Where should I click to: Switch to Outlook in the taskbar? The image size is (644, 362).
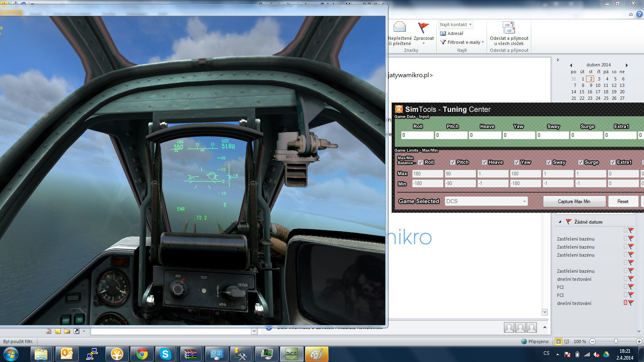point(67,354)
